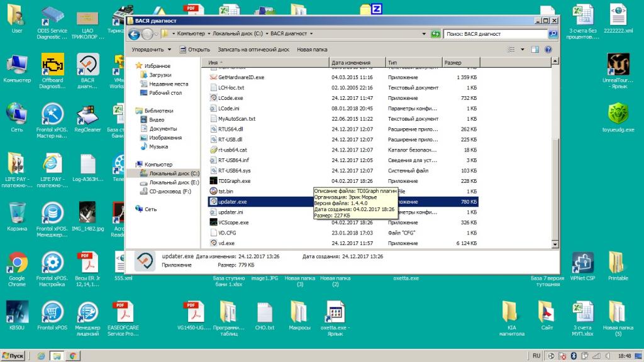Open Документы library in the navigation pane
This screenshot has width=644, height=362.
[163, 129]
